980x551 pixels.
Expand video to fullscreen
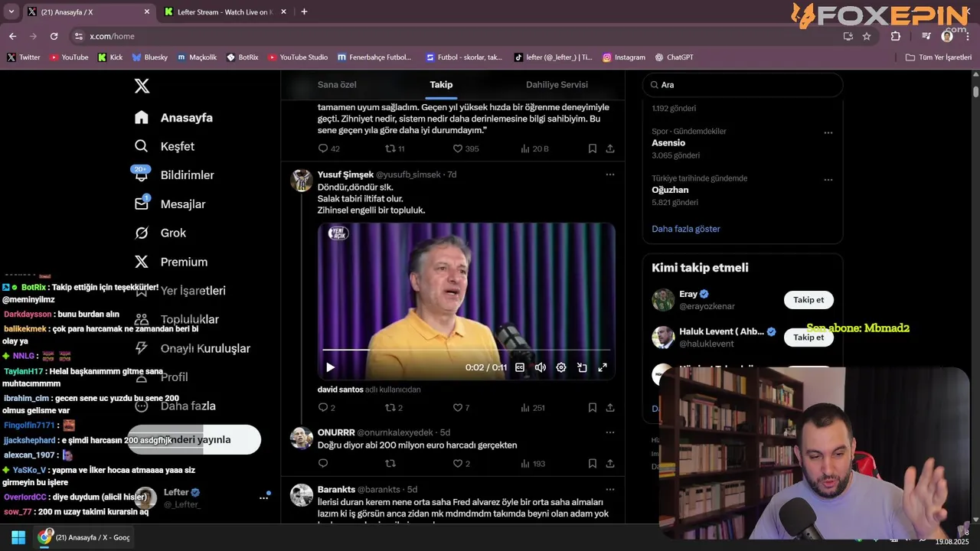pos(603,367)
